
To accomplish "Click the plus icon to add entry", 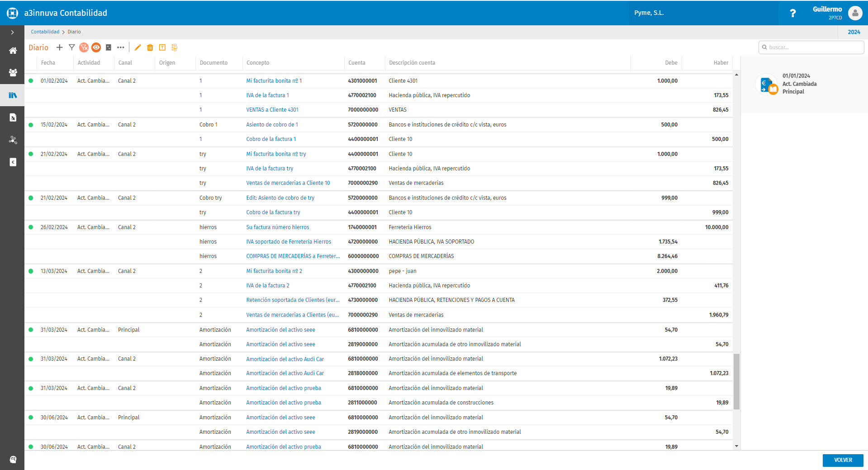I will point(59,47).
